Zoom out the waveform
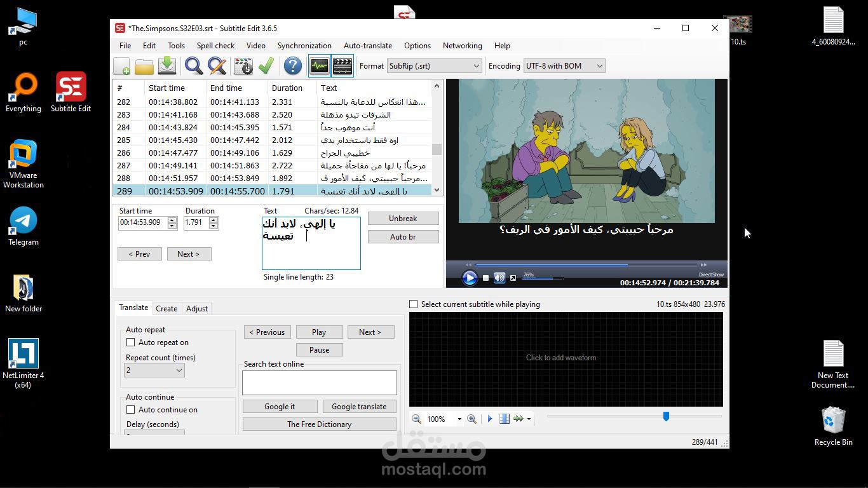The width and height of the screenshot is (868, 488). [x=416, y=419]
